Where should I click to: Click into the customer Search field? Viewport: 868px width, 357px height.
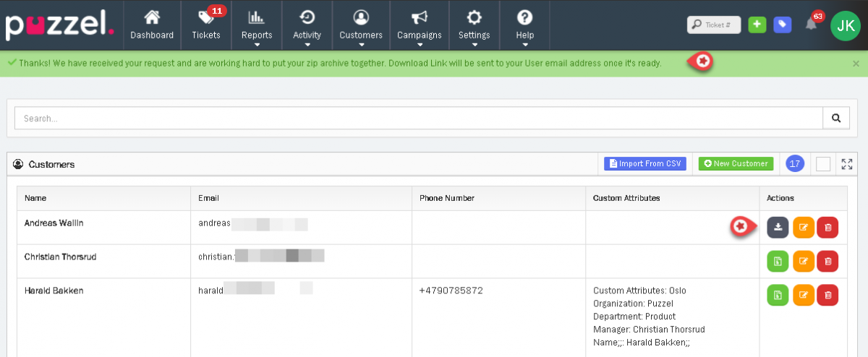[420, 118]
